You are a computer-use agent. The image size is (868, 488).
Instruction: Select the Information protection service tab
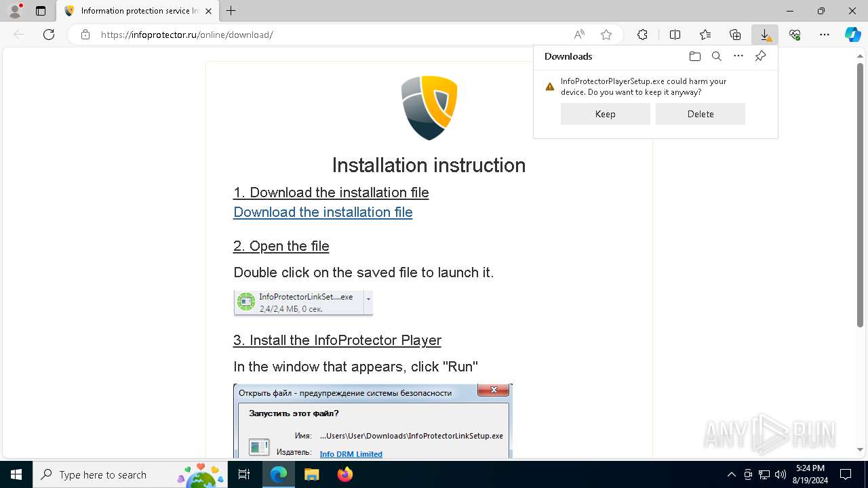[x=138, y=11]
